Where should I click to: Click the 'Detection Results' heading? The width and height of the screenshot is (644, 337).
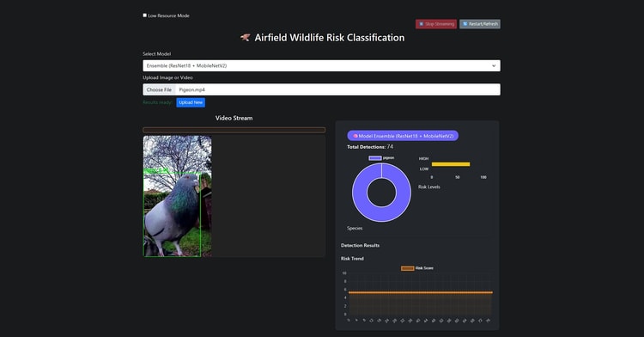pos(360,245)
